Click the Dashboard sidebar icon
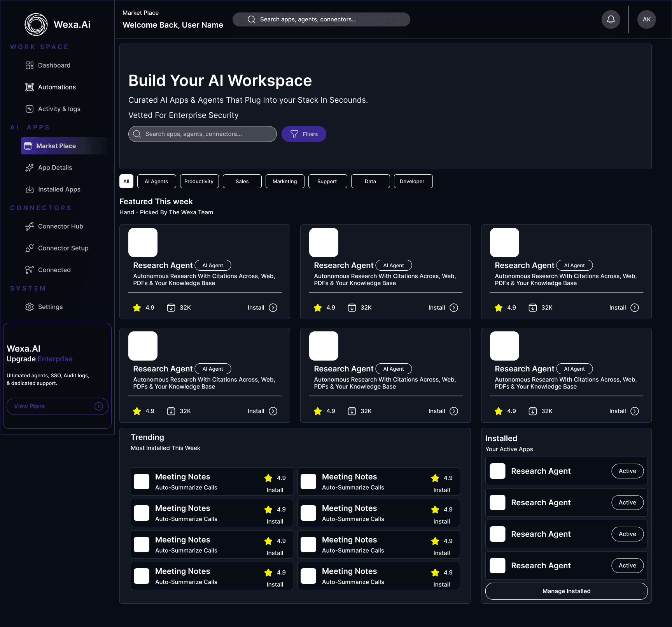Viewport: 672px width, 627px height. (x=30, y=65)
